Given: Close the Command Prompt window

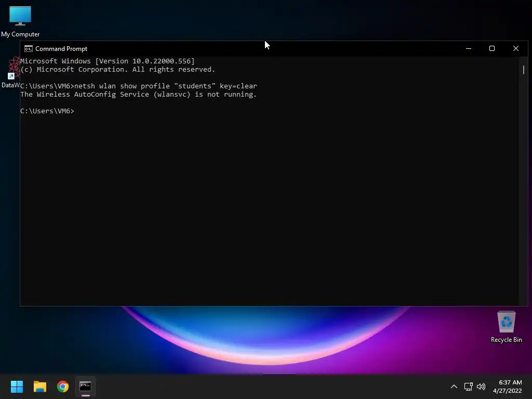Looking at the screenshot, I should [x=516, y=48].
